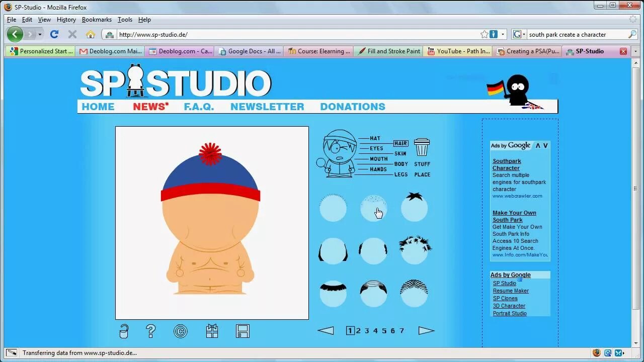Select the HAT category
Screen dimensions: 644x362
point(375,138)
